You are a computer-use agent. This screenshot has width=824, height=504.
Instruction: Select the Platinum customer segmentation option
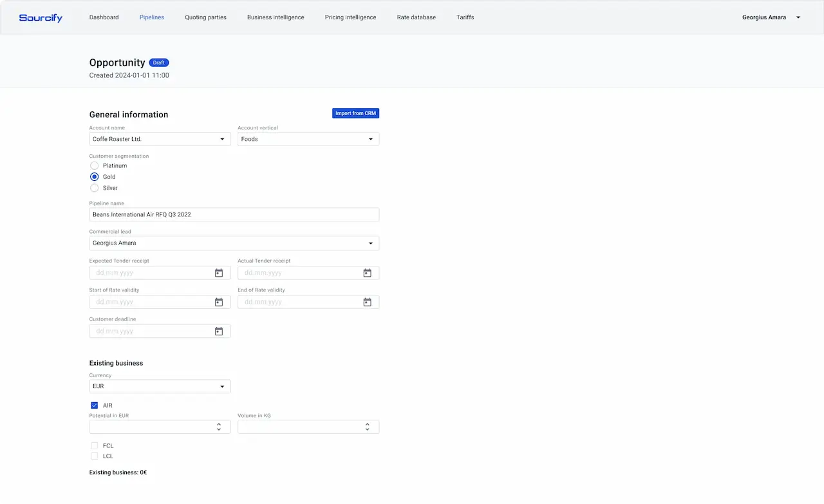[94, 165]
